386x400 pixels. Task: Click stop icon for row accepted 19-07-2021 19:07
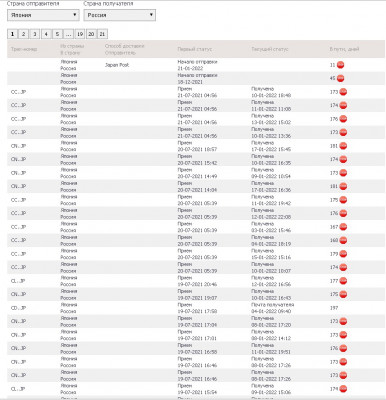point(343,294)
